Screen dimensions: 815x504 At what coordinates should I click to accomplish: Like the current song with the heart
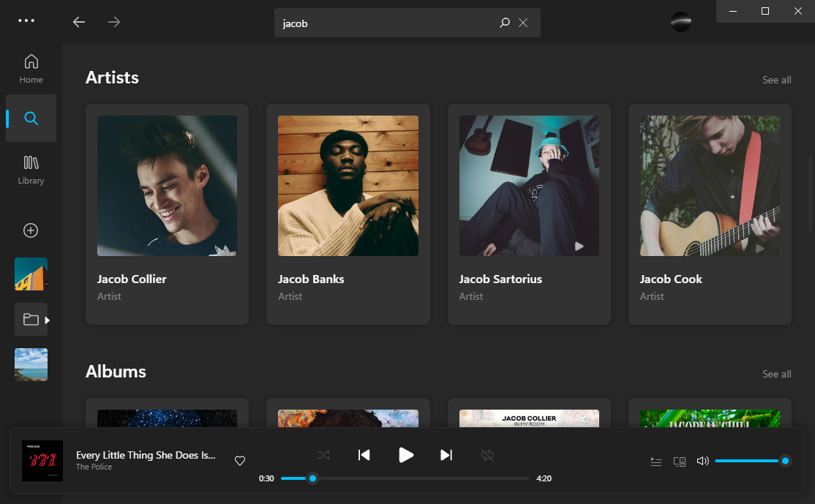240,460
